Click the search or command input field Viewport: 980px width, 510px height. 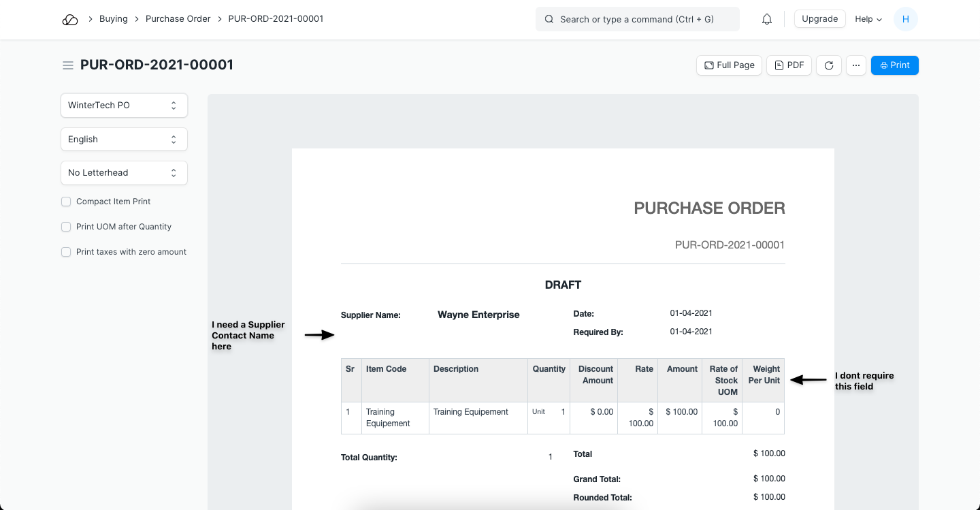pyautogui.click(x=637, y=19)
